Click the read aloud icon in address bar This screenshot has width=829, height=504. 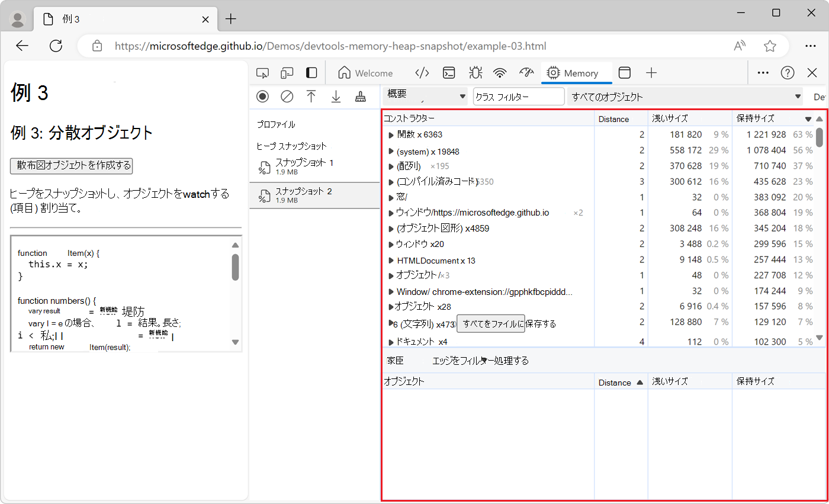(x=740, y=46)
